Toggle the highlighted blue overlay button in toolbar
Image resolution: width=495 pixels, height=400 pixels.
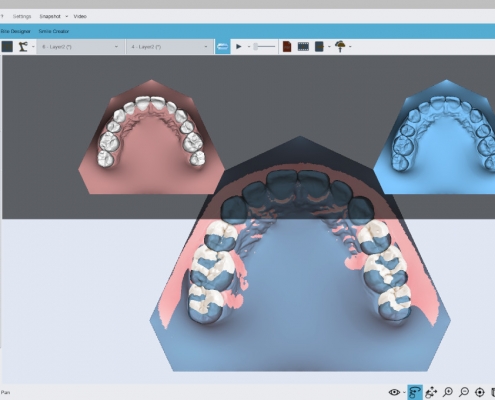[223, 47]
